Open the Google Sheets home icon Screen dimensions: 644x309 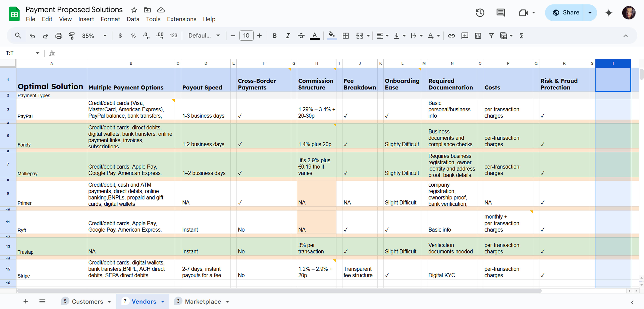pyautogui.click(x=14, y=14)
